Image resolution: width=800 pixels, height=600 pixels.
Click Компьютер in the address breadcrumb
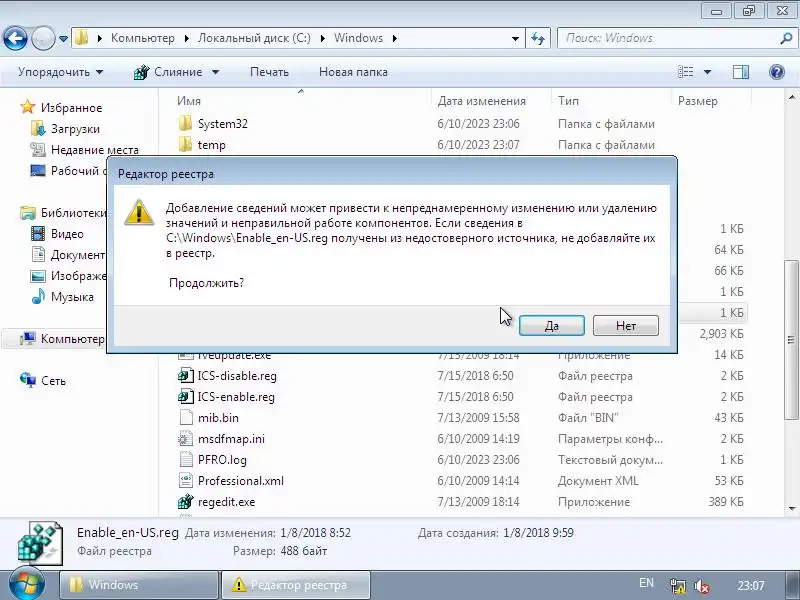[x=143, y=38]
